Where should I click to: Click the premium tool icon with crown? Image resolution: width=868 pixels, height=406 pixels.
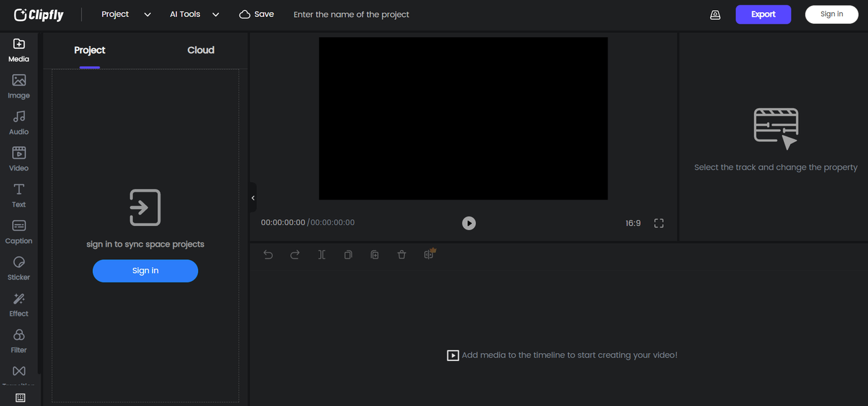click(429, 254)
